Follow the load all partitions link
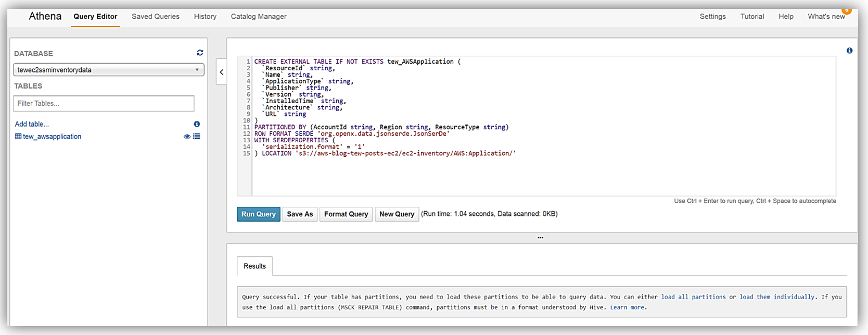 693,297
